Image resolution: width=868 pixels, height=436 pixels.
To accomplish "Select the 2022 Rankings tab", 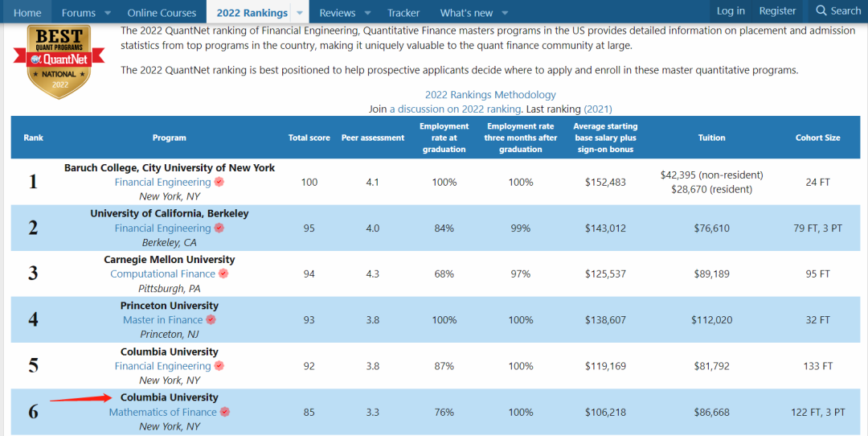I will coord(252,12).
